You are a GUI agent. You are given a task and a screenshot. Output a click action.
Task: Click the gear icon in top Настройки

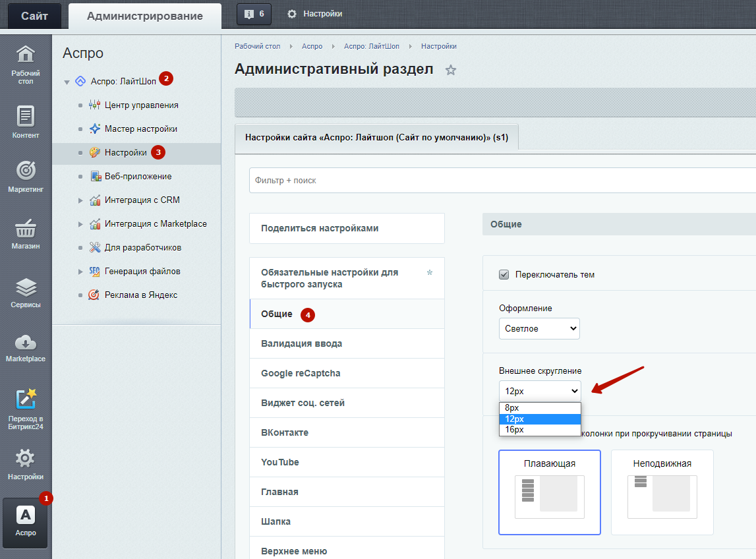292,14
